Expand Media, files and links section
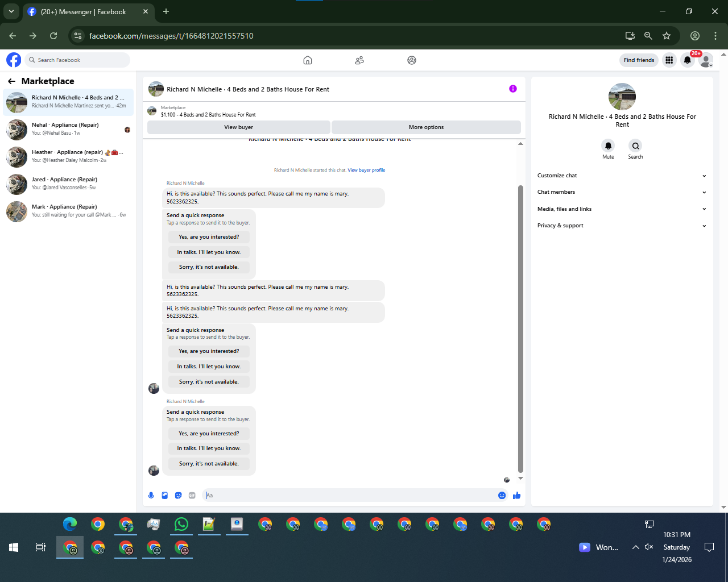 tap(622, 209)
